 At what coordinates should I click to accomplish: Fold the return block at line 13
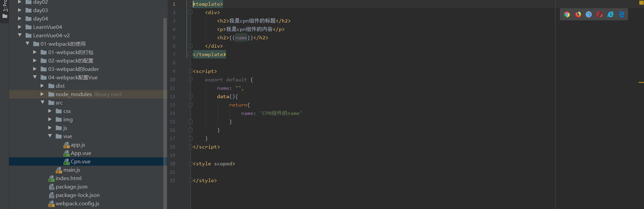(x=191, y=105)
